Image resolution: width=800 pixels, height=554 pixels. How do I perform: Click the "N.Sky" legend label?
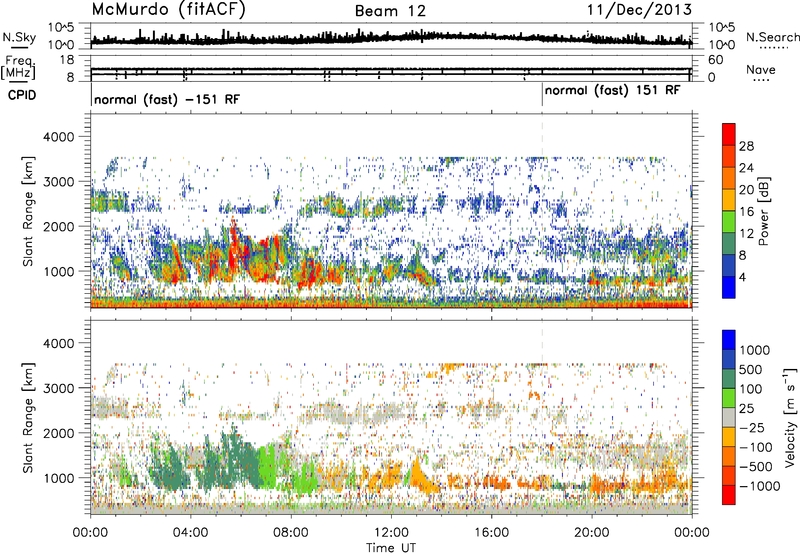click(19, 37)
